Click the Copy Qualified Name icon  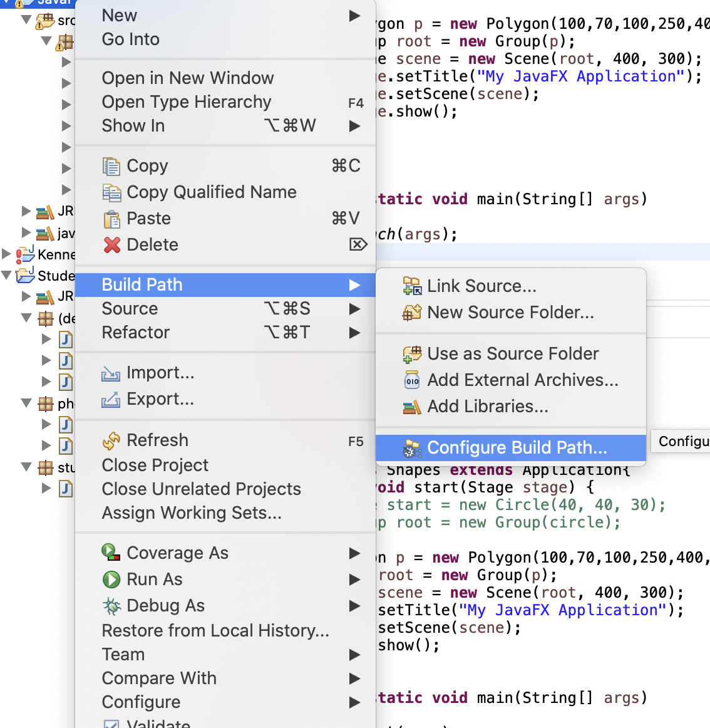(111, 193)
